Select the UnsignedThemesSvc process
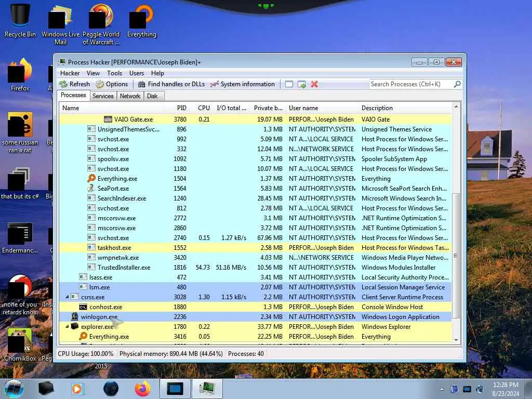This screenshot has height=399, width=532. point(255,129)
